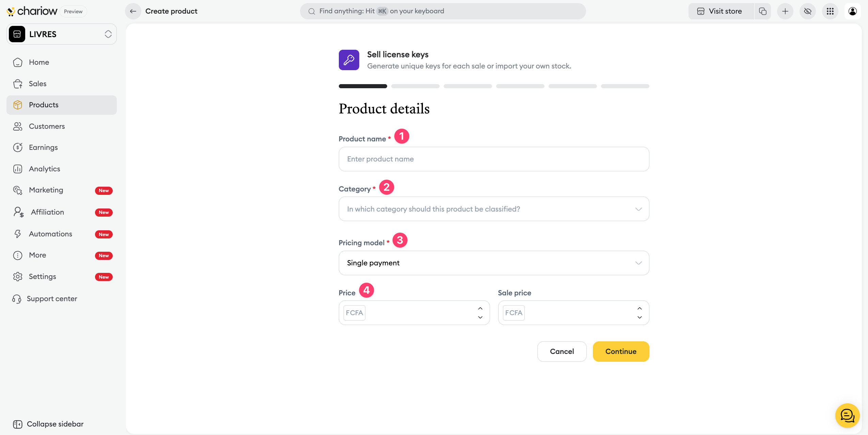Click the Cancel button
Image resolution: width=868 pixels, height=435 pixels.
click(562, 352)
